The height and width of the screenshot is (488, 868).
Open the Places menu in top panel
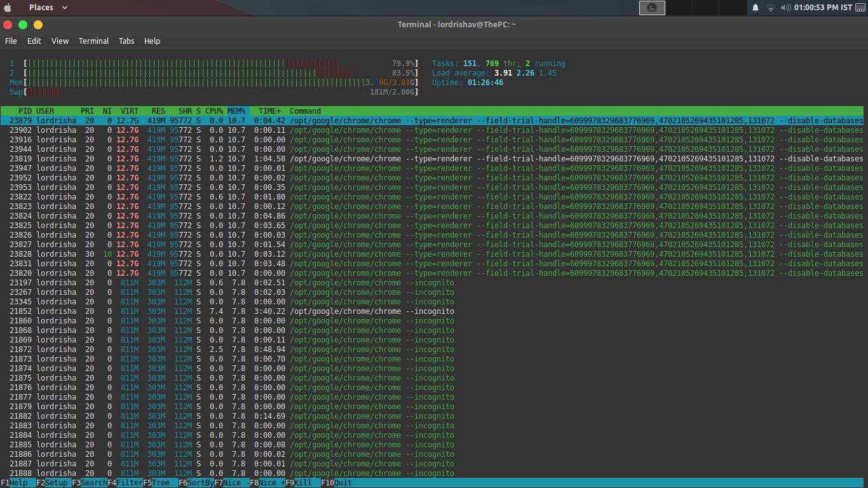(48, 8)
